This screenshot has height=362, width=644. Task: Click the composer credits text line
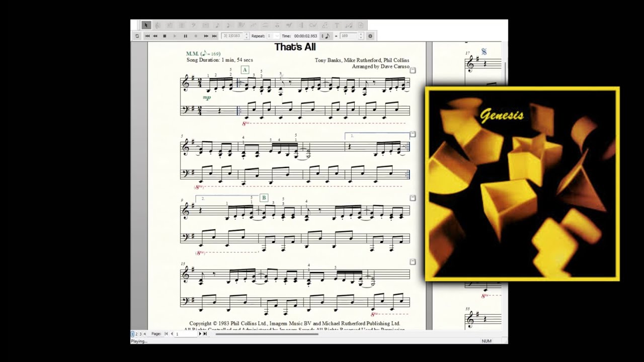pyautogui.click(x=362, y=60)
